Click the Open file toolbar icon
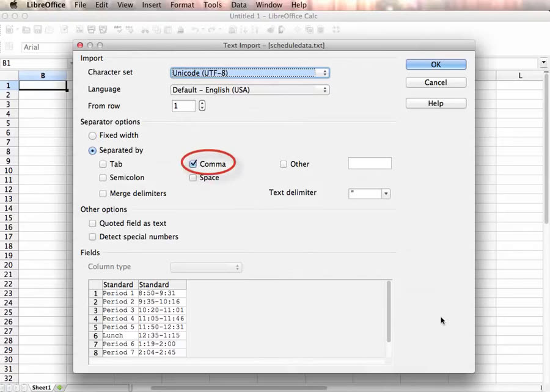550x392 pixels. click(26, 30)
